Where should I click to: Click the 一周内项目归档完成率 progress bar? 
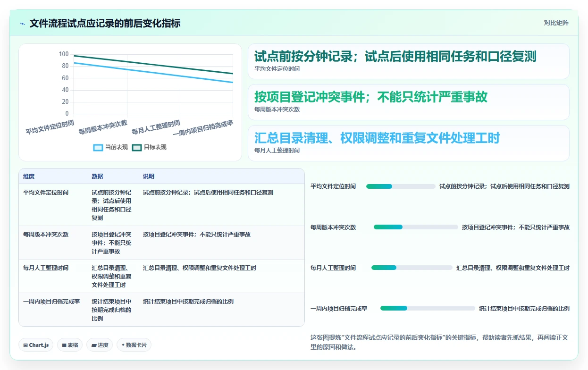(428, 308)
